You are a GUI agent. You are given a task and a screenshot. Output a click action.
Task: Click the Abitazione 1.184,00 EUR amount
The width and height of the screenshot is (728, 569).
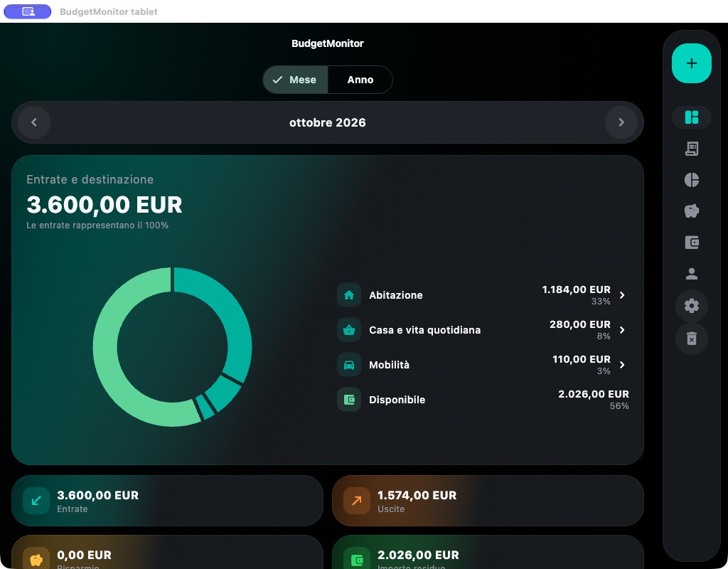click(x=576, y=290)
